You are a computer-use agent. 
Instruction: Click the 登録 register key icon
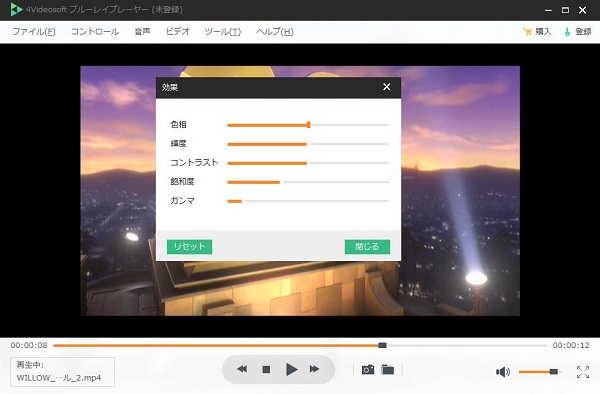(567, 32)
